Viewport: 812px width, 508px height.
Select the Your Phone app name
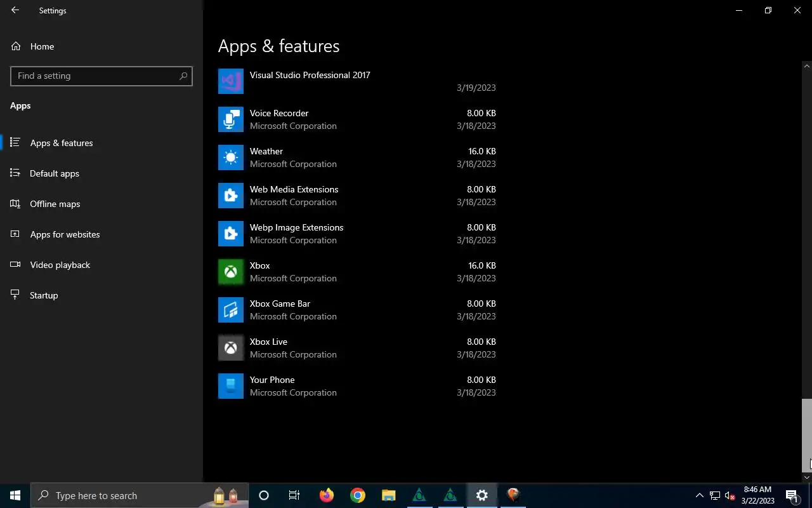coord(272,380)
